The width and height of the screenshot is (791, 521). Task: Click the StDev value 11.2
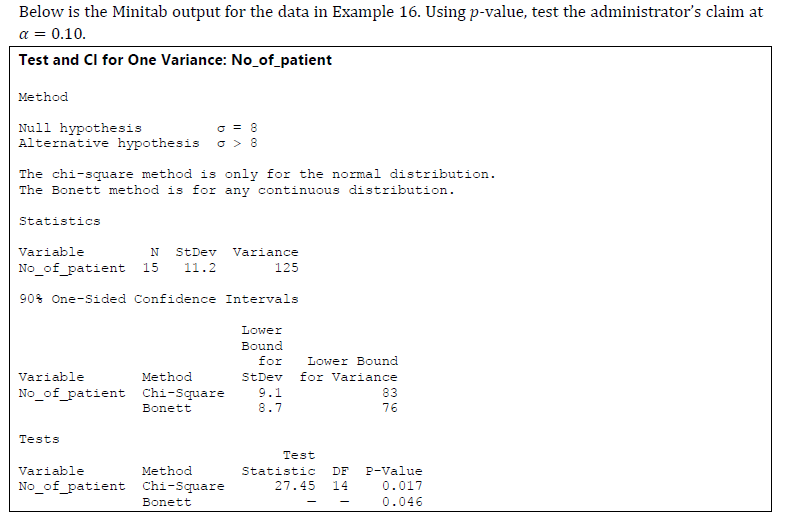200,268
